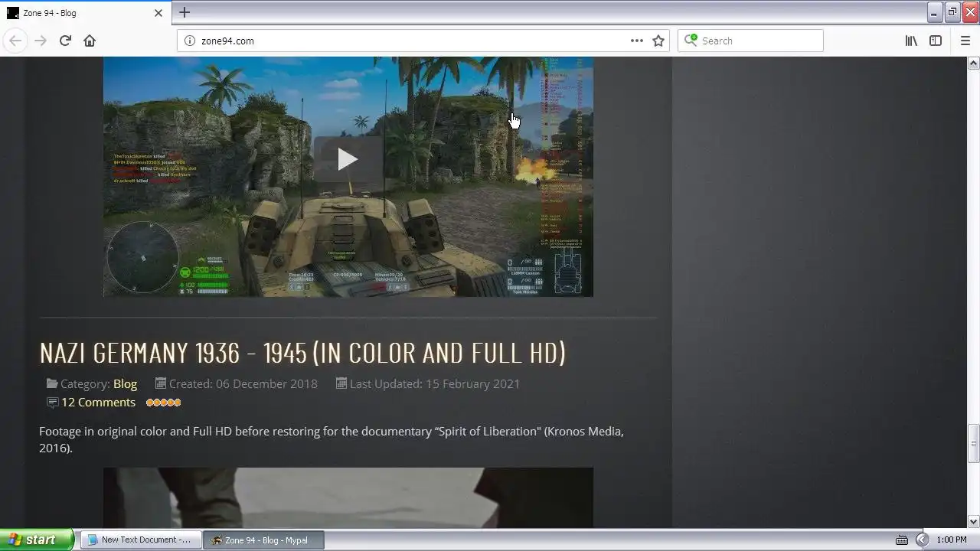This screenshot has height=551, width=980.
Task: Click the calendar icon beside Last Updated
Action: (341, 383)
